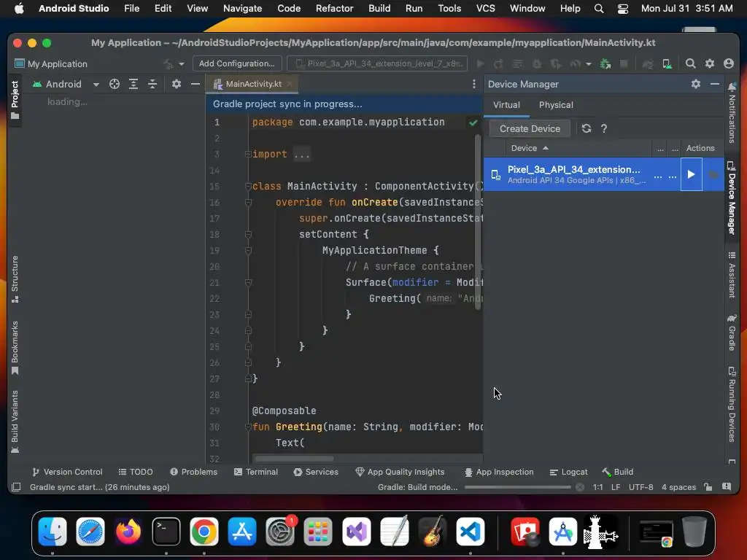Open the App Quality Insights tool window
This screenshot has height=560, width=747.
[x=400, y=472]
